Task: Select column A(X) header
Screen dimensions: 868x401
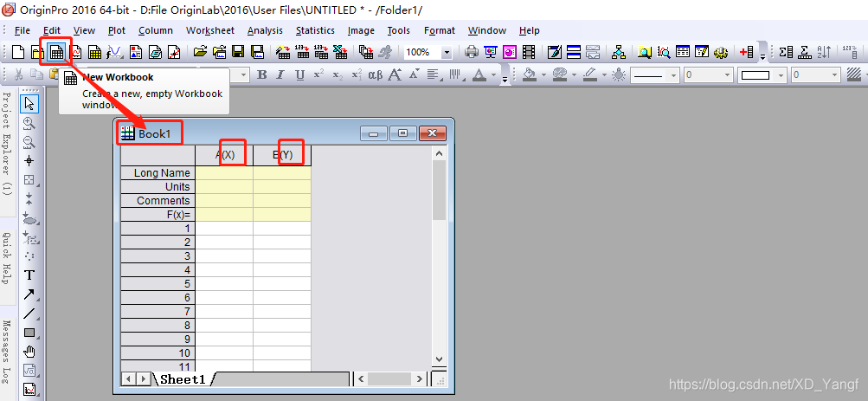Action: click(224, 156)
